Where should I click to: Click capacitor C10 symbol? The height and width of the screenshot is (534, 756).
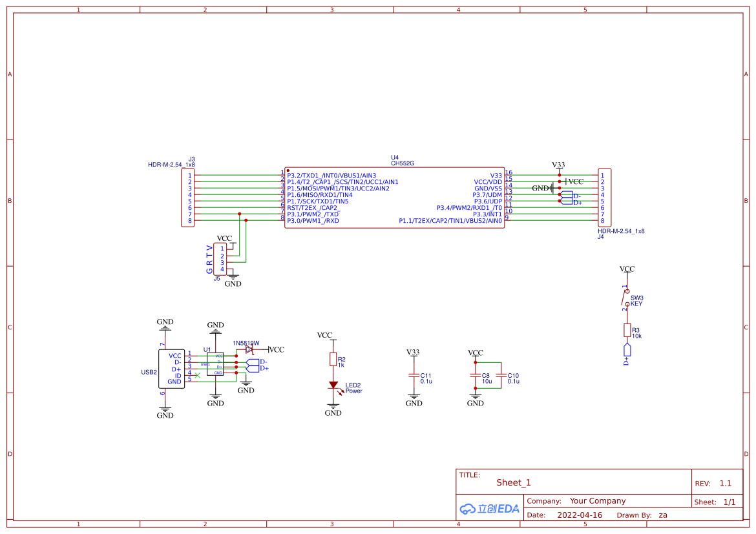pyautogui.click(x=501, y=375)
